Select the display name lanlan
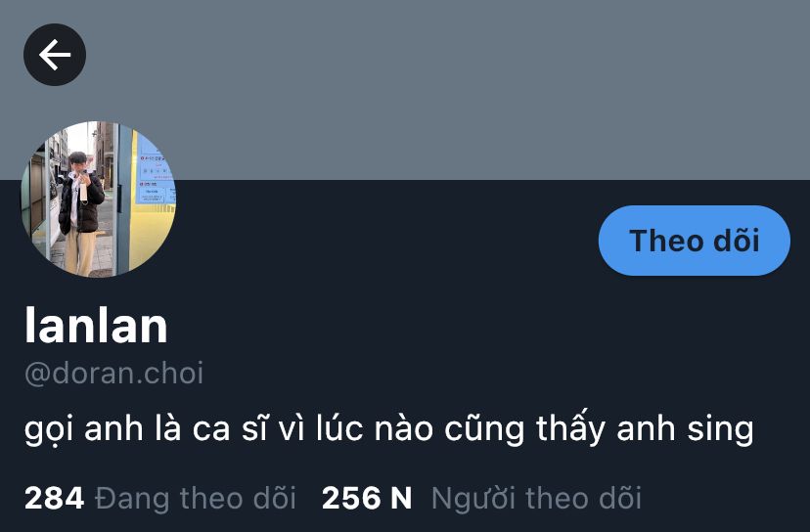The height and width of the screenshot is (532, 810). 96,325
